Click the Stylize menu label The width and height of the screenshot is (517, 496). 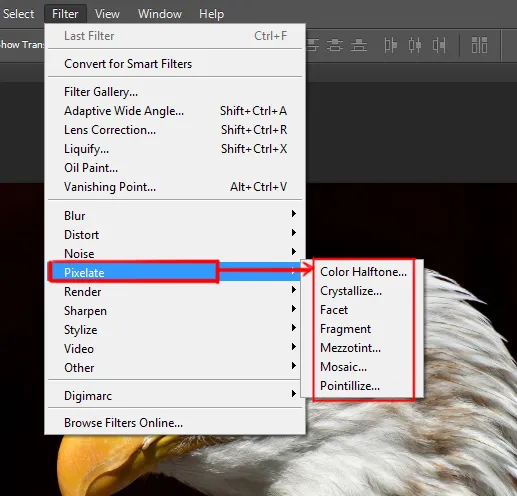[x=81, y=330]
